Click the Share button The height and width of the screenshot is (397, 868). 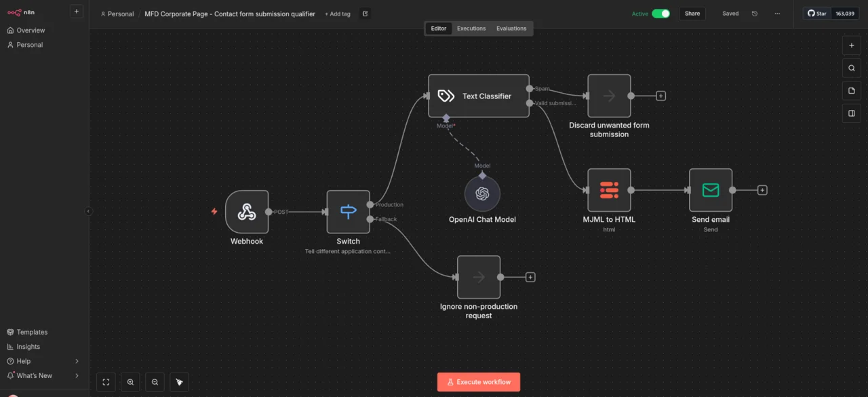692,13
